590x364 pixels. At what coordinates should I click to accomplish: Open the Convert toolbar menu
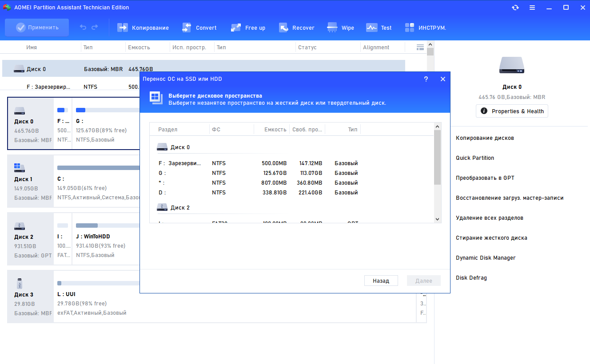coord(199,28)
